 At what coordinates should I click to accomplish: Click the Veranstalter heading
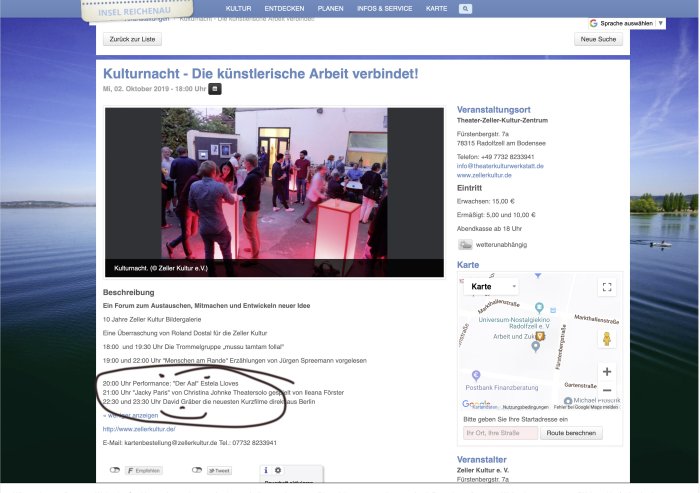point(481,460)
